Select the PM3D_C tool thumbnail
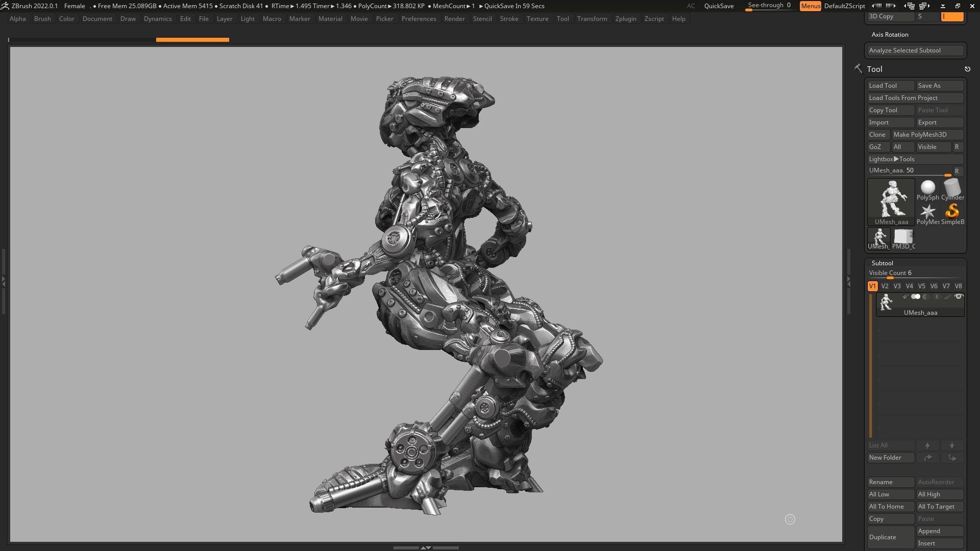Screen dimensions: 980x551 click(x=903, y=239)
